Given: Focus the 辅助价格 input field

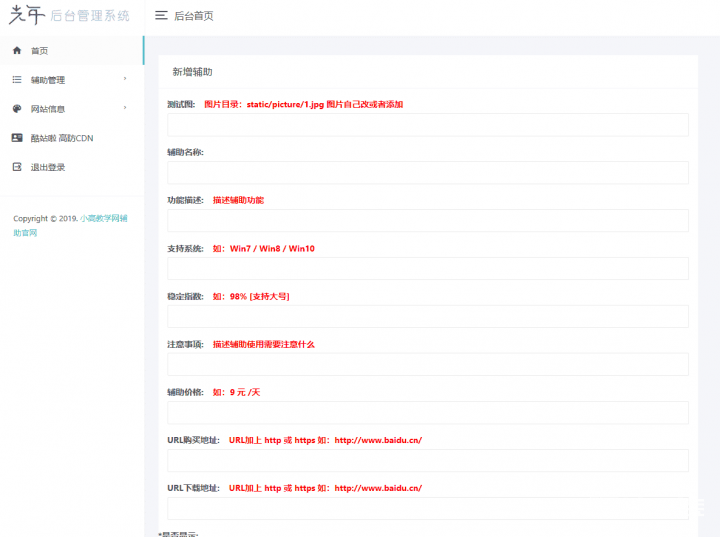Looking at the screenshot, I should tap(428, 413).
